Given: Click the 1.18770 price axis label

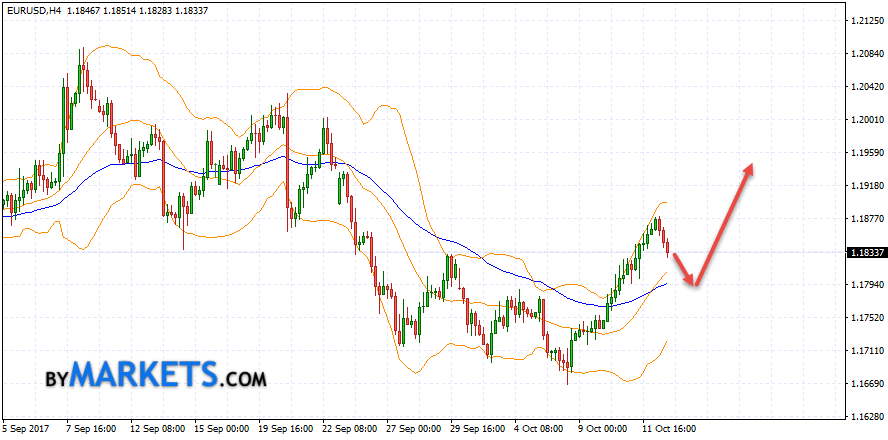Looking at the screenshot, I should pos(862,219).
